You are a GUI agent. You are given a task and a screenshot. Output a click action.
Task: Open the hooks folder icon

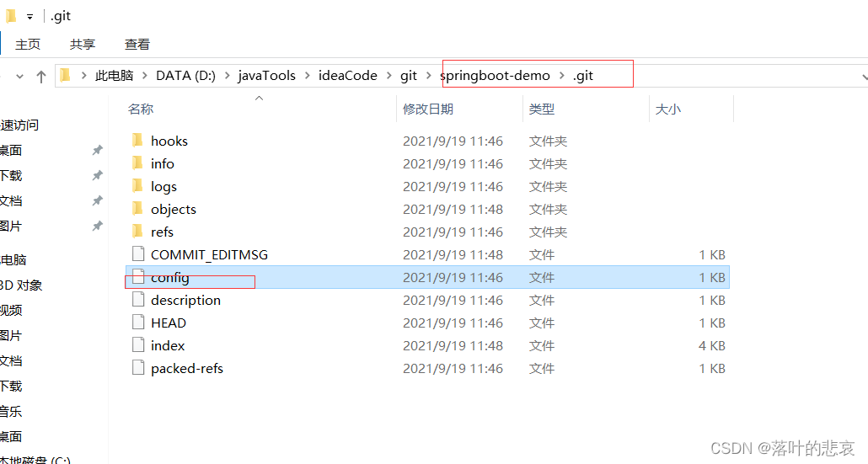click(138, 141)
